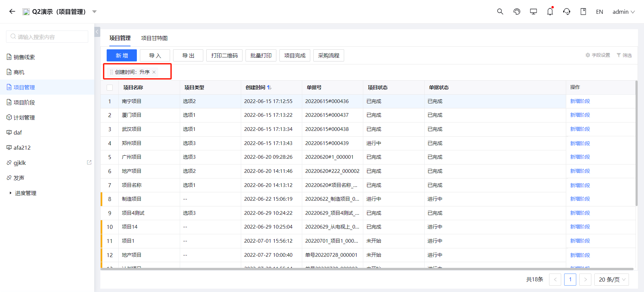Click the 创建时间 sort arrow in header
This screenshot has width=644, height=292.
point(269,87)
